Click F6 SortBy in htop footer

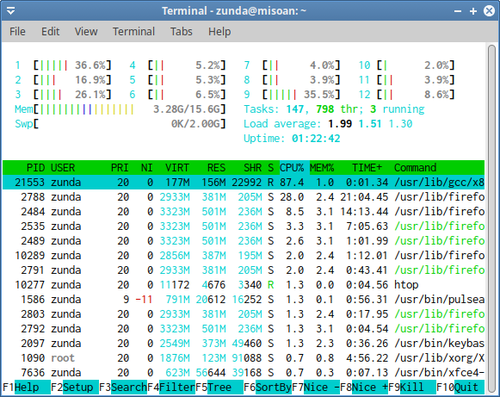pyautogui.click(x=267, y=387)
